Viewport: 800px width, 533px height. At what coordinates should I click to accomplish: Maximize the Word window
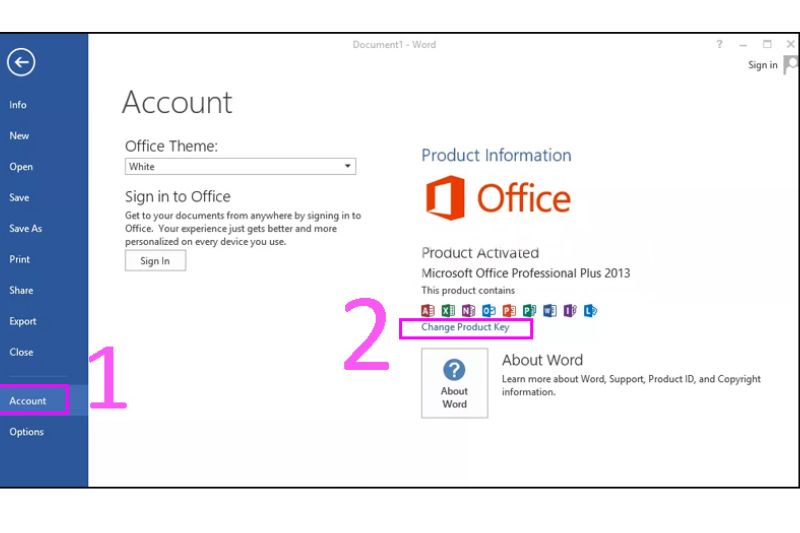(x=767, y=44)
